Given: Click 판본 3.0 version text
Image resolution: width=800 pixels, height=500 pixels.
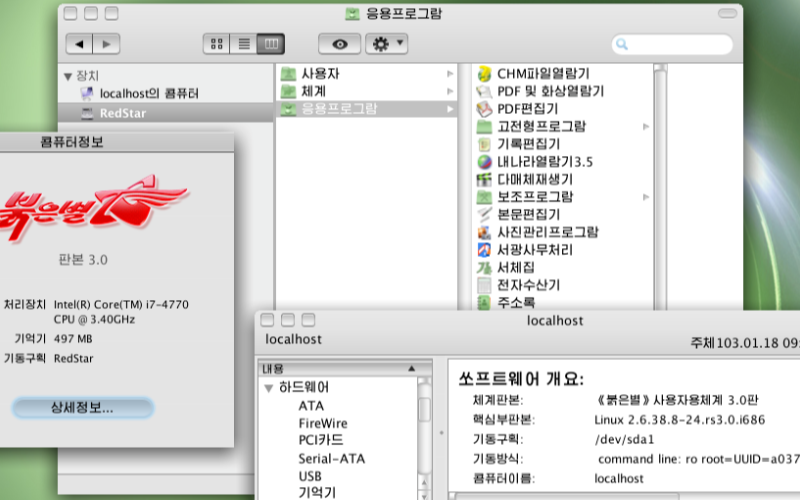Looking at the screenshot, I should [83, 260].
